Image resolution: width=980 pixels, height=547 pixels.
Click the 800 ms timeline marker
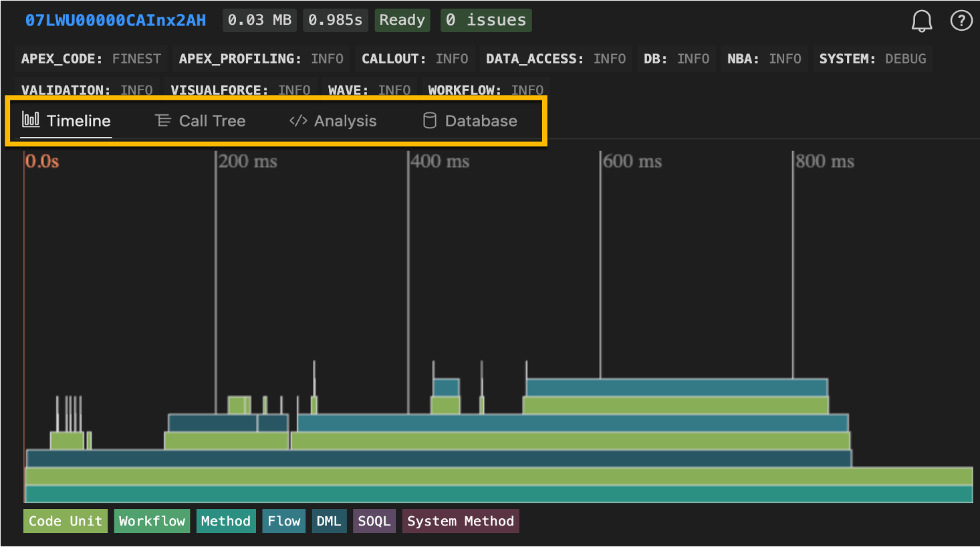[x=825, y=161]
